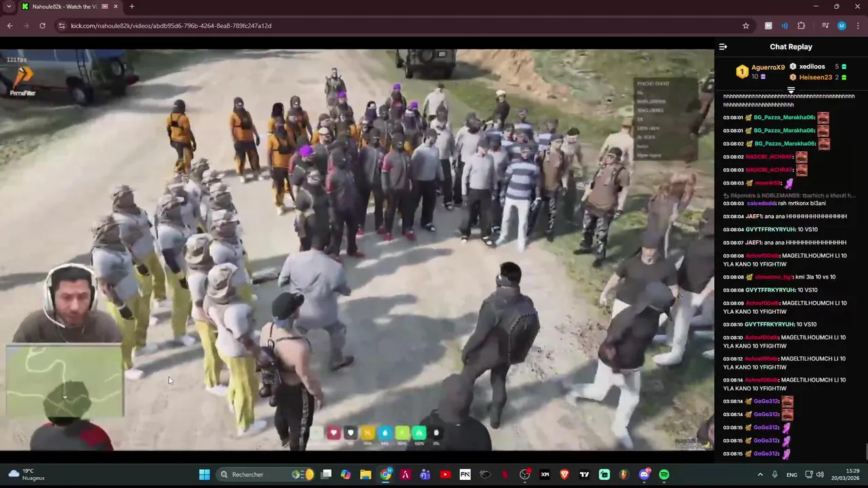Open xediloos on the leaderboard
The image size is (868, 488).
(x=812, y=66)
